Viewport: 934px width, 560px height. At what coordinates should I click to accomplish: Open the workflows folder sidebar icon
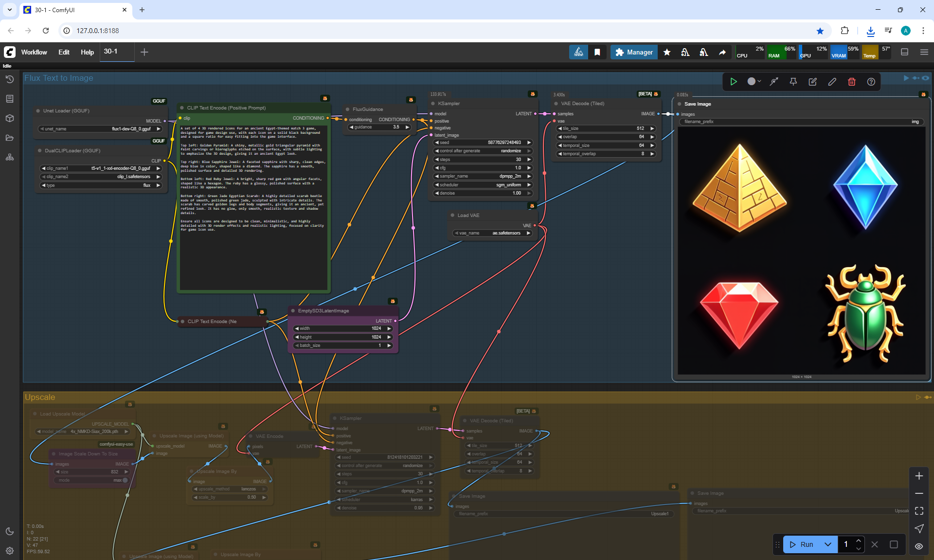tap(10, 138)
